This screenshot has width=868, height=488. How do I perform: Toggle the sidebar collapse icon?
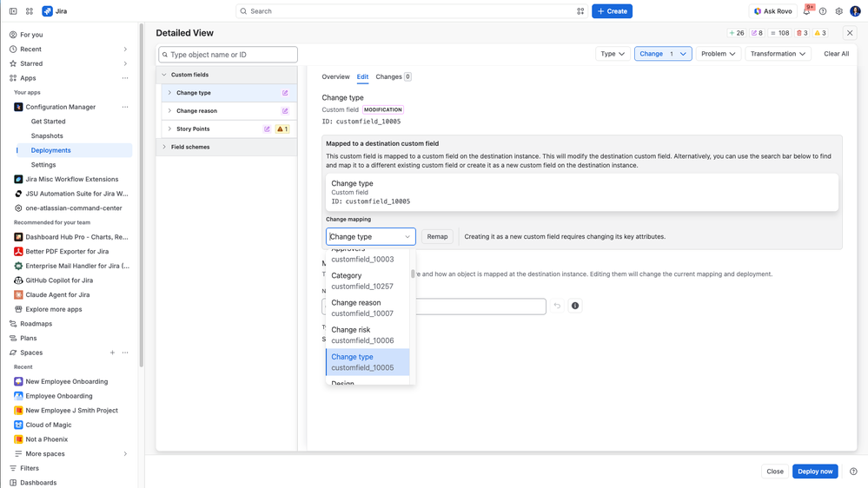tap(13, 11)
